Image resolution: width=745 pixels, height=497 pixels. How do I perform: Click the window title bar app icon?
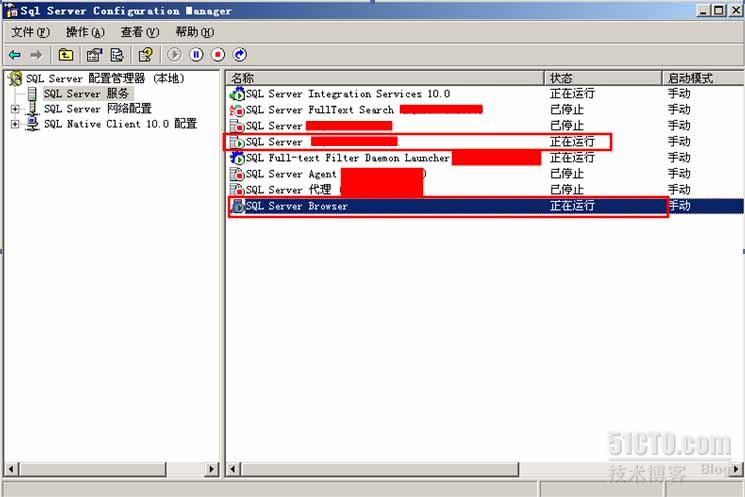tap(11, 10)
